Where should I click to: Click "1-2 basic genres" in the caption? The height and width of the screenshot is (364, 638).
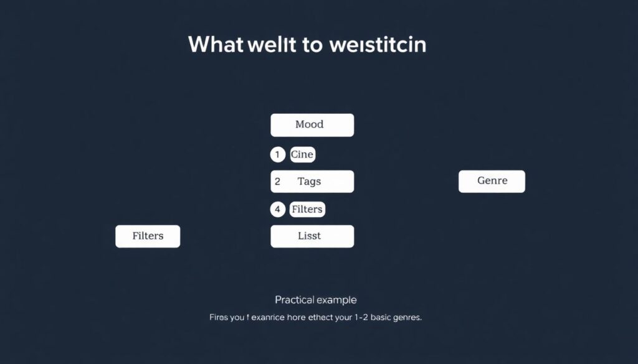(x=386, y=317)
